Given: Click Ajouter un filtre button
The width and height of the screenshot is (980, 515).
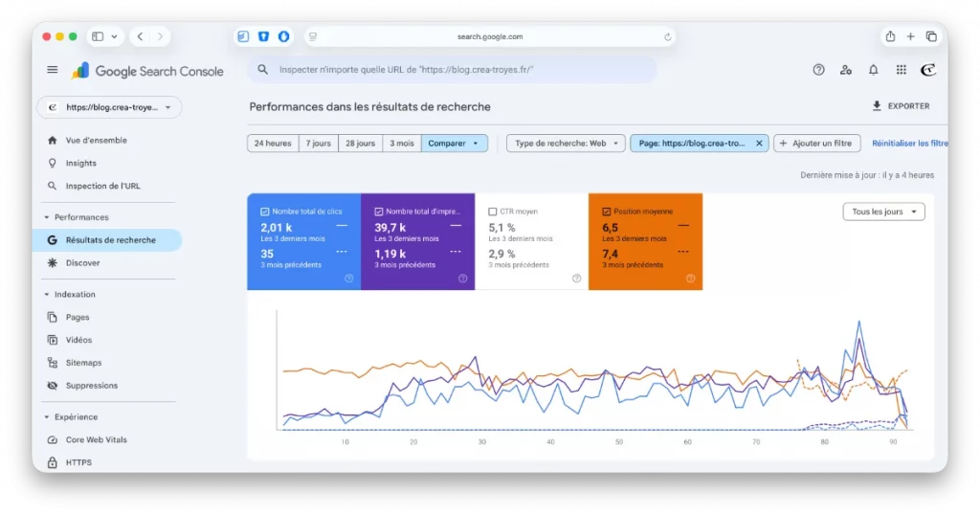Looking at the screenshot, I should pyautogui.click(x=816, y=144).
